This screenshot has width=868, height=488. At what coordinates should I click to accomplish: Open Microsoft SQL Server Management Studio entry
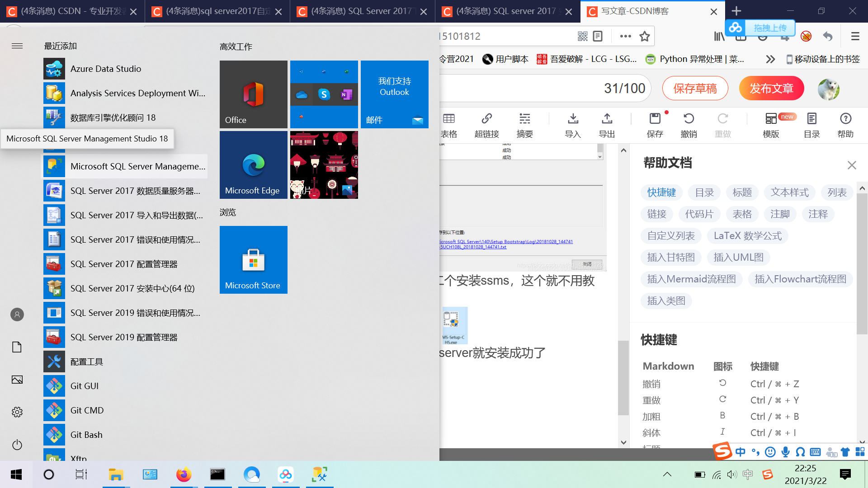point(125,166)
